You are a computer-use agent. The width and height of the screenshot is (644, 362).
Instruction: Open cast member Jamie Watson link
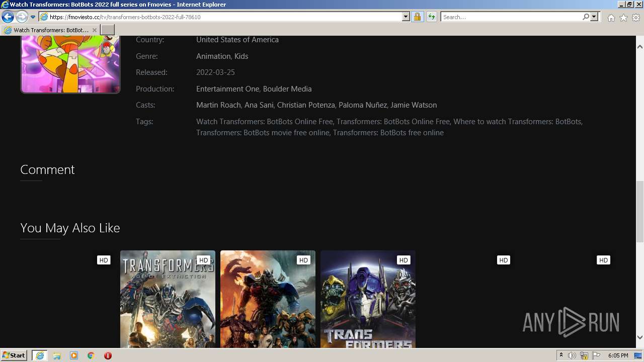click(x=414, y=105)
